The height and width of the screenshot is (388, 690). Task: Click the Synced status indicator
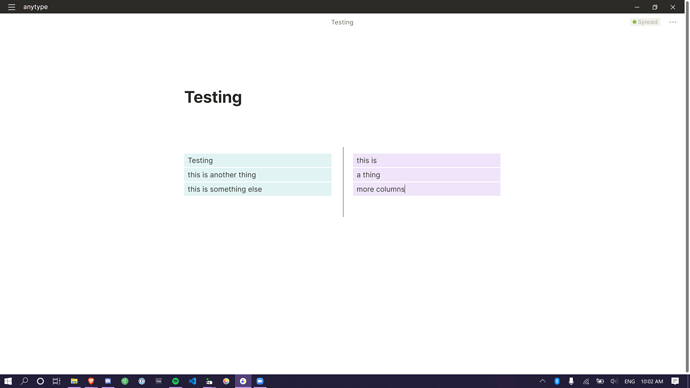point(645,22)
